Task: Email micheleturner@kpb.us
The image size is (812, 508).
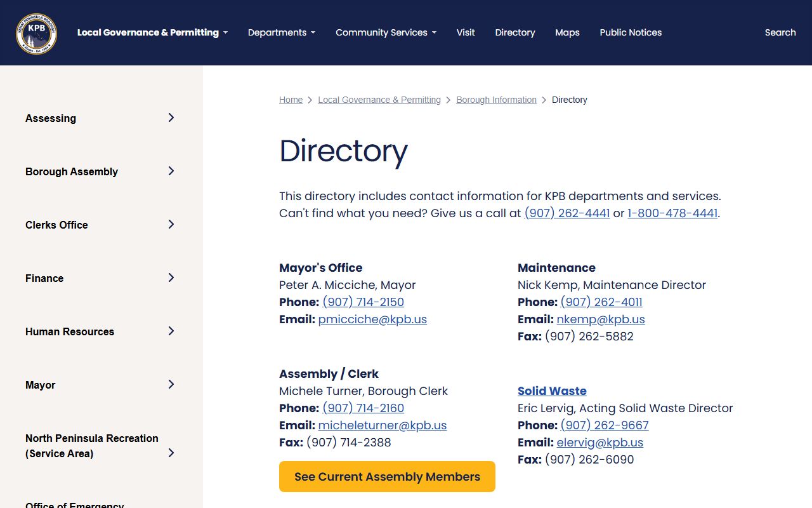Action: point(383,425)
